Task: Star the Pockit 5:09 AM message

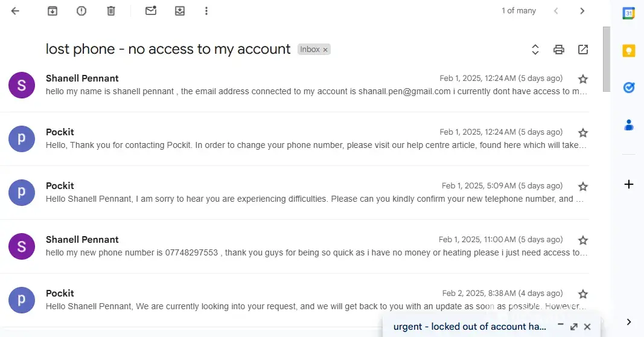Action: [x=583, y=187]
